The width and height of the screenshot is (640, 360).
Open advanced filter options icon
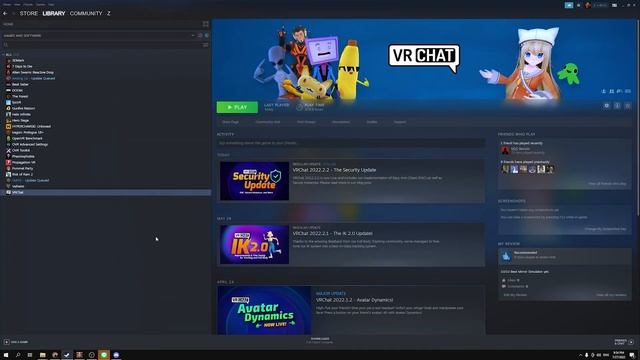click(x=206, y=45)
